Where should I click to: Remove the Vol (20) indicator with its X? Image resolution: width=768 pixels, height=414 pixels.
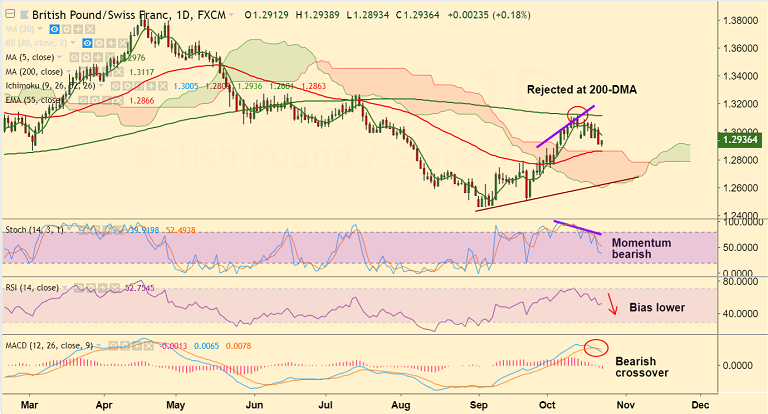[x=90, y=29]
